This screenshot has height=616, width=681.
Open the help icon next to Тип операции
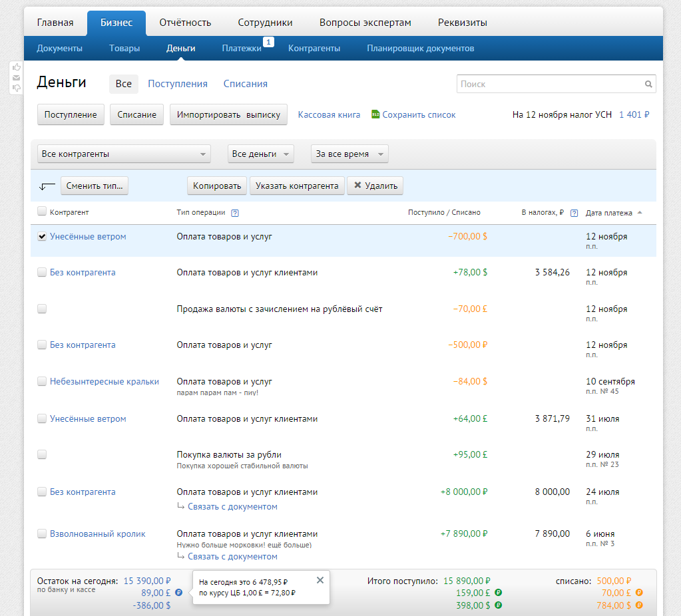pos(235,213)
